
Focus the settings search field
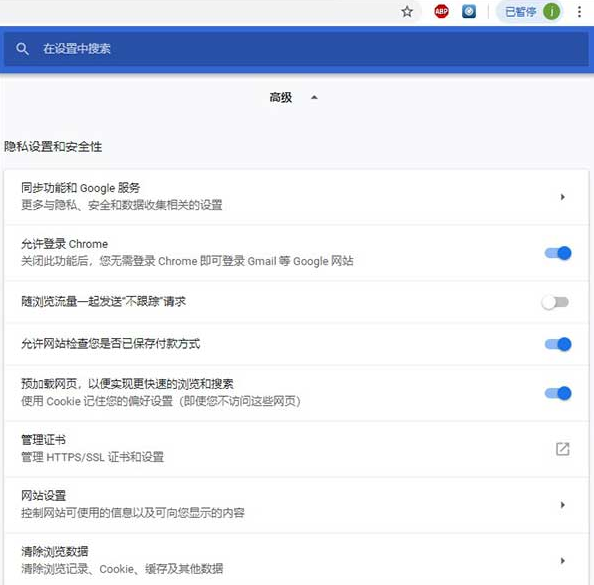(x=296, y=49)
